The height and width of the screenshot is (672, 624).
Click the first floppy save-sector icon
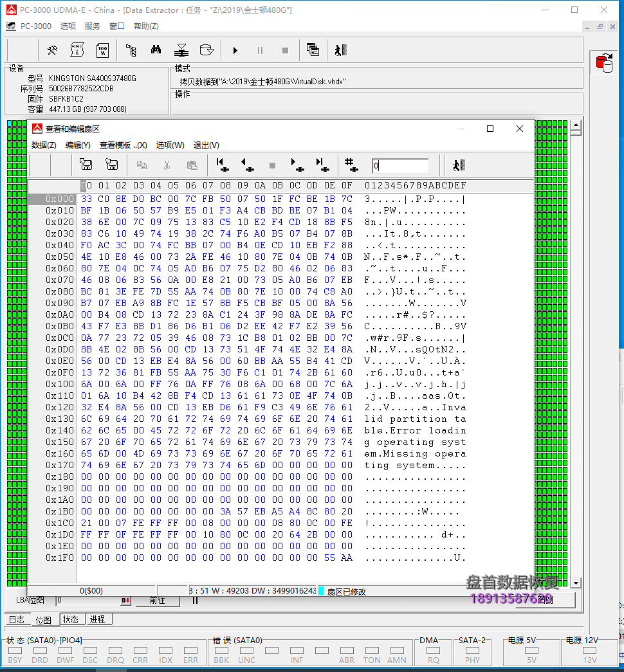coord(86,164)
